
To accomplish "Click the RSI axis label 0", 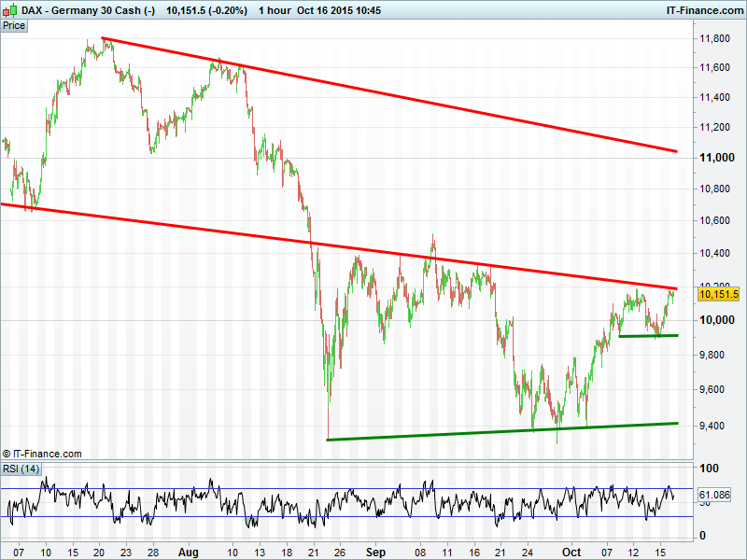I will (702, 536).
